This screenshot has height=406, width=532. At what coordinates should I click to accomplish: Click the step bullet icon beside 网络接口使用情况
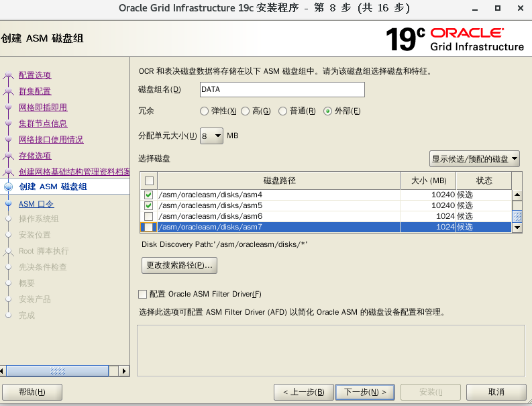coord(9,139)
